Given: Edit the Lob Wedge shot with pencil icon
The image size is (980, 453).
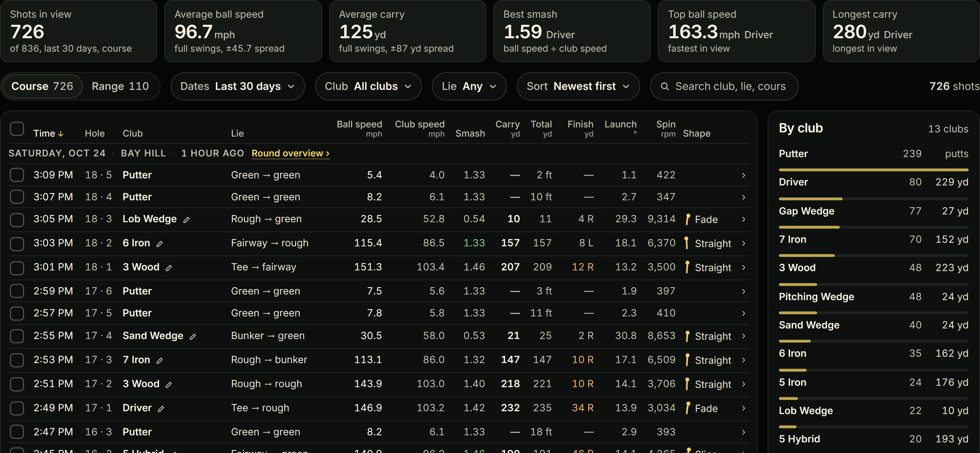Looking at the screenshot, I should point(186,220).
